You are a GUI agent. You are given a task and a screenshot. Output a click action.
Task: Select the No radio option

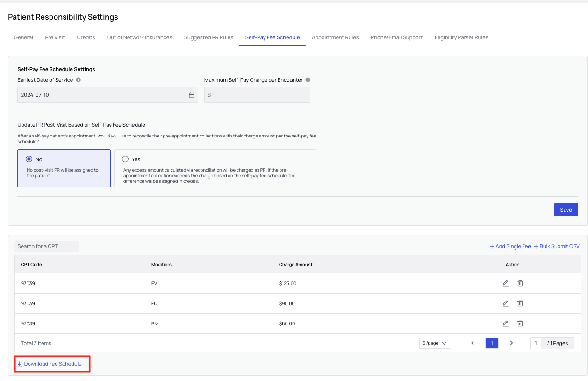click(29, 159)
